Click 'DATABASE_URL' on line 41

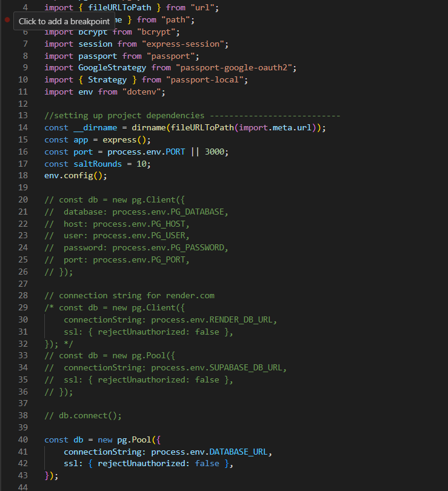pos(239,452)
